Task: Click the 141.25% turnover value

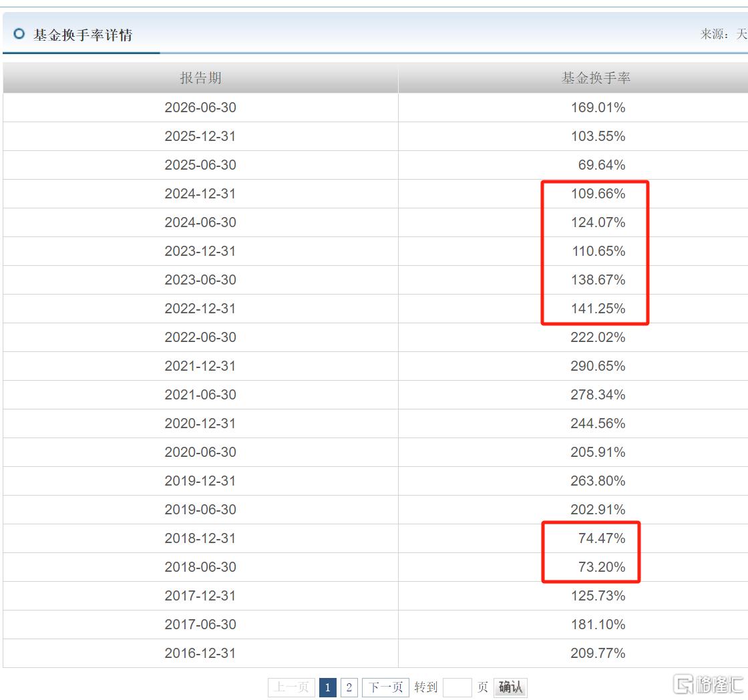Action: click(598, 308)
